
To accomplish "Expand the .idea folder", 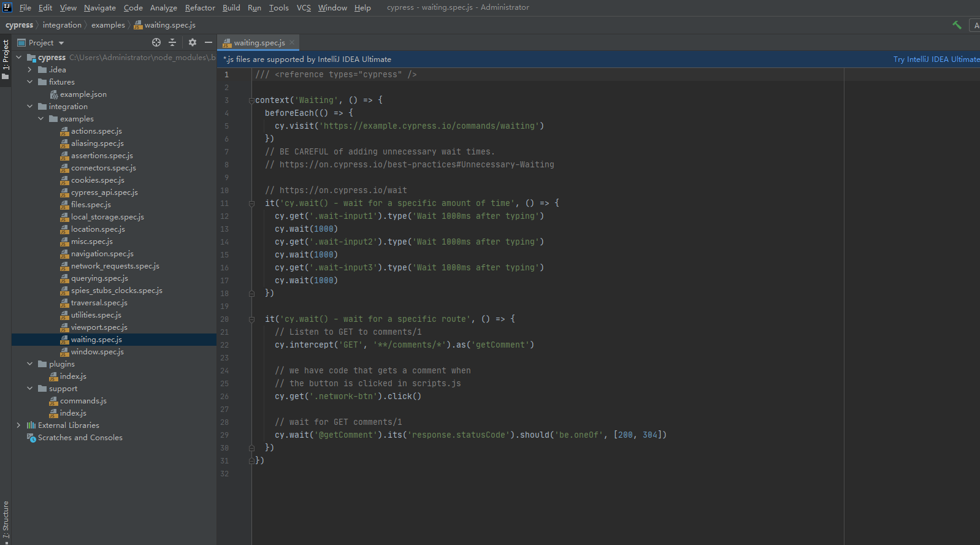I will tap(29, 70).
